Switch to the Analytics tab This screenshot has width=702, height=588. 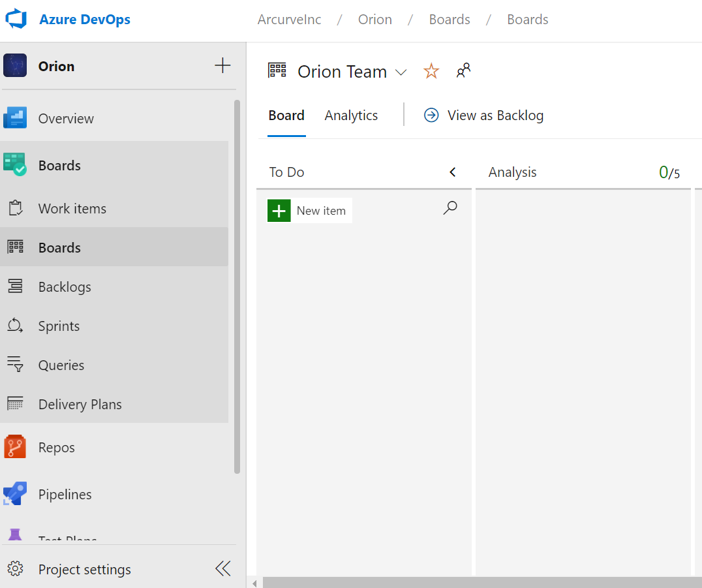point(351,116)
